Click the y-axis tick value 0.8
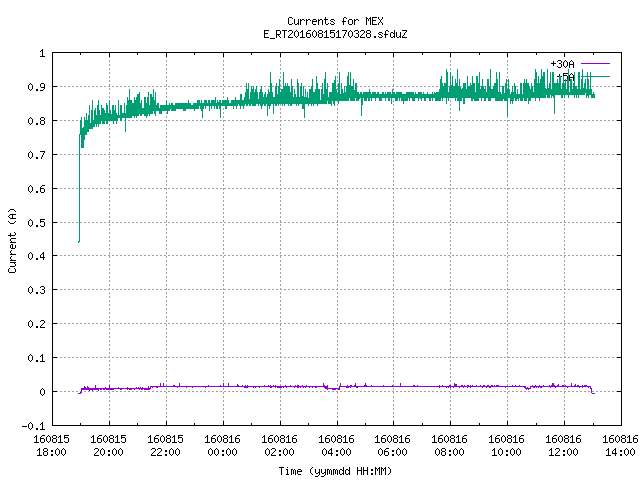640x480 pixels. click(x=36, y=121)
